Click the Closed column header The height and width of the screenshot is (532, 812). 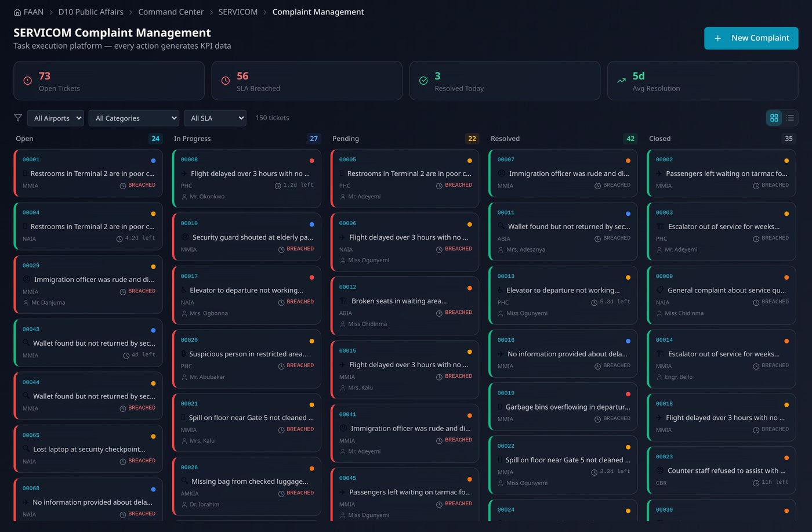(x=660, y=139)
